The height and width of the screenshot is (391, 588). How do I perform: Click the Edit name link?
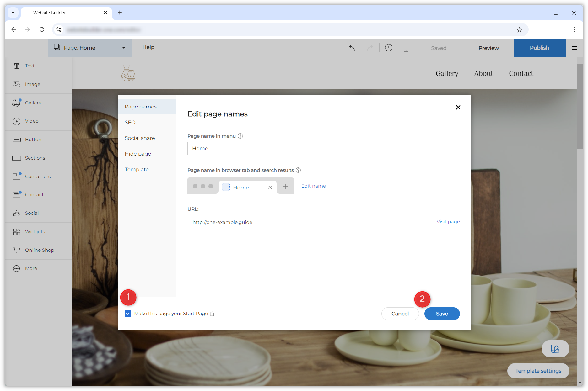(x=313, y=186)
